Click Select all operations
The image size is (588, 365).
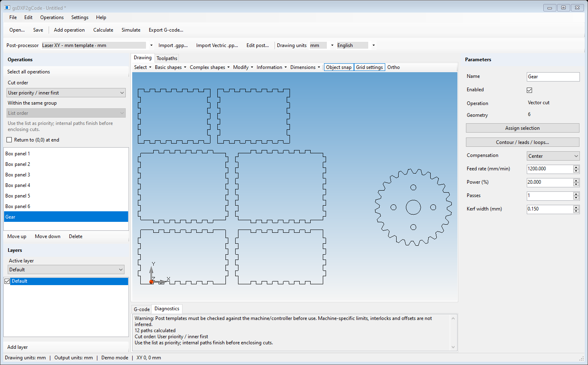28,72
